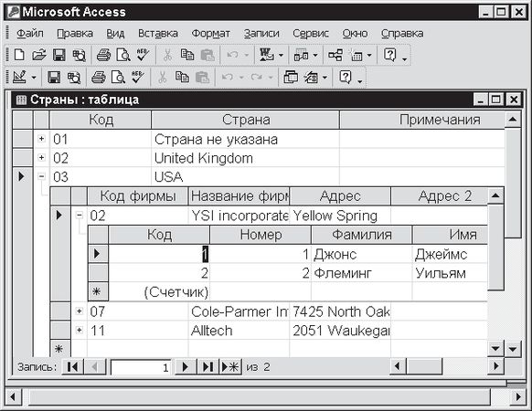Click the Undo icon in the top toolbar

232,55
